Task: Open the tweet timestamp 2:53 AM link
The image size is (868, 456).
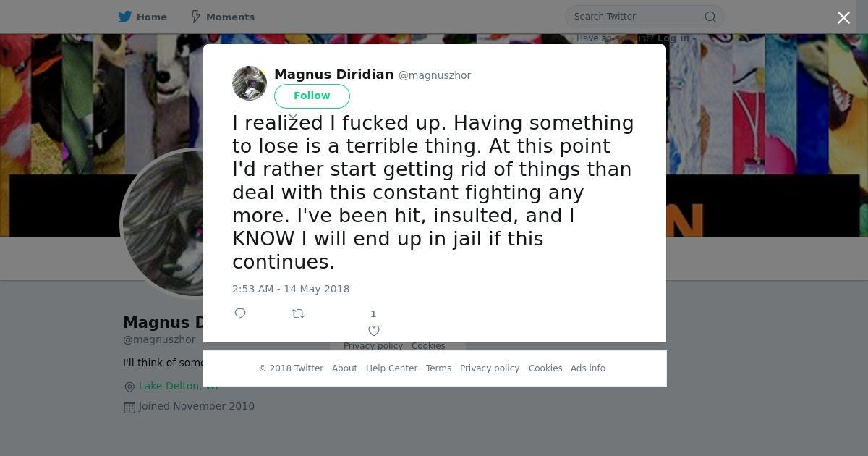Action: (291, 289)
